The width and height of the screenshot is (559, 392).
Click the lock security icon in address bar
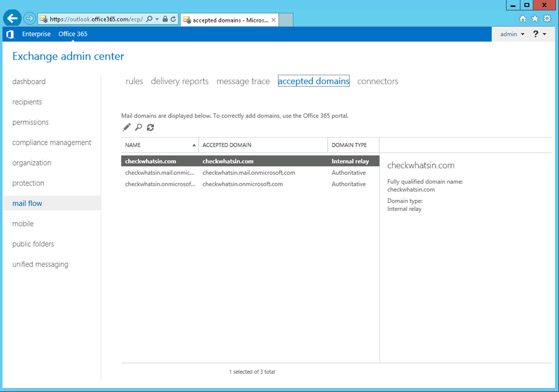click(x=165, y=19)
